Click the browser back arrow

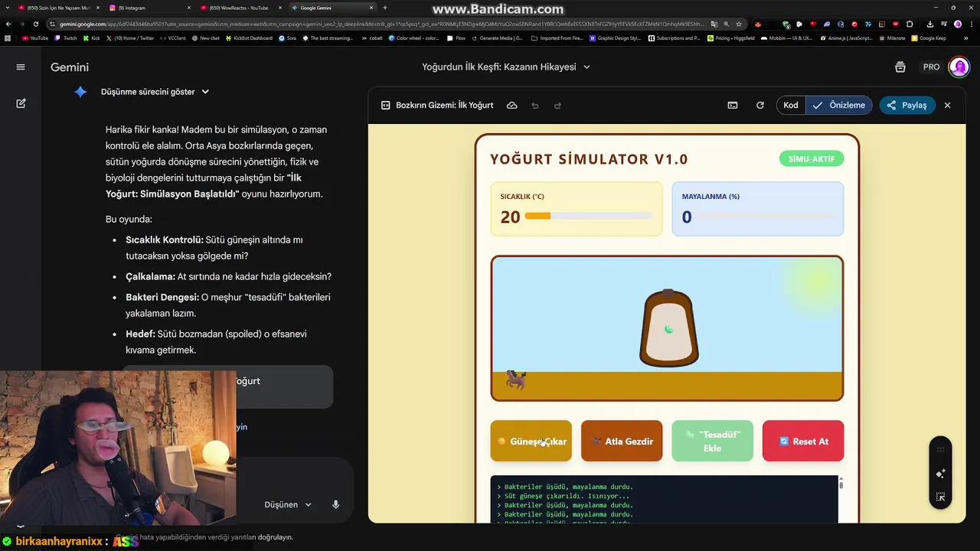(8, 24)
